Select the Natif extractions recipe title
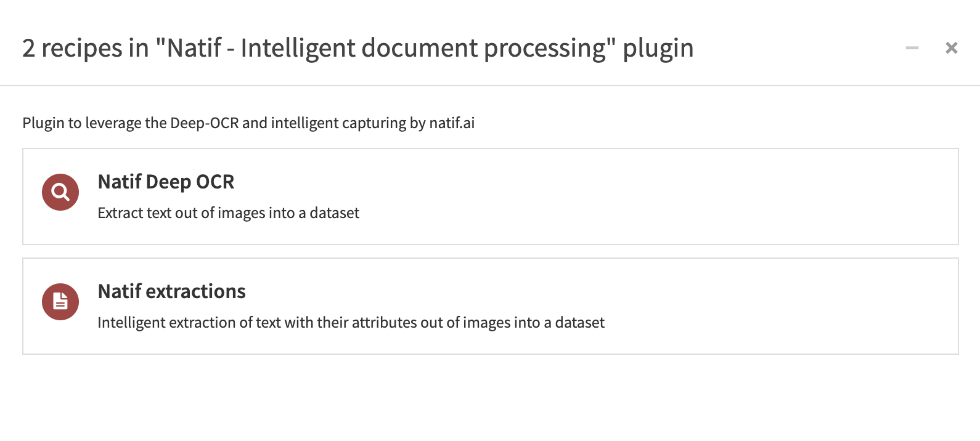This screenshot has height=441, width=980. (x=171, y=291)
